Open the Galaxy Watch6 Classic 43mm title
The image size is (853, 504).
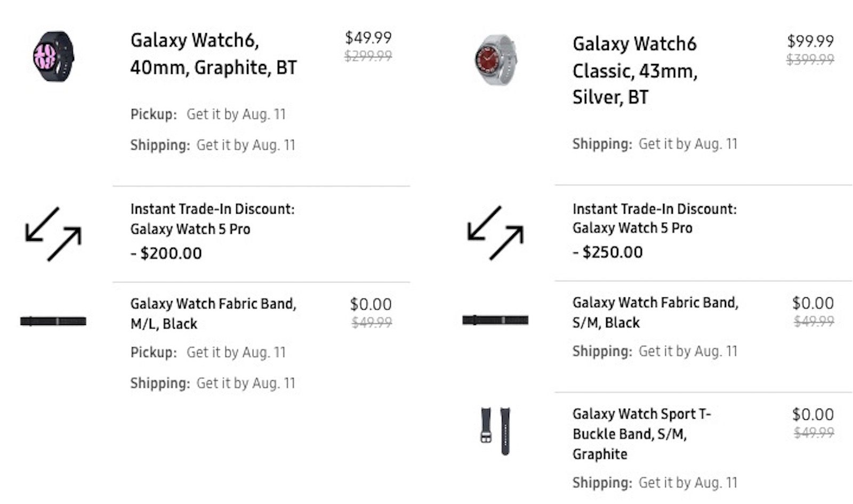635,70
